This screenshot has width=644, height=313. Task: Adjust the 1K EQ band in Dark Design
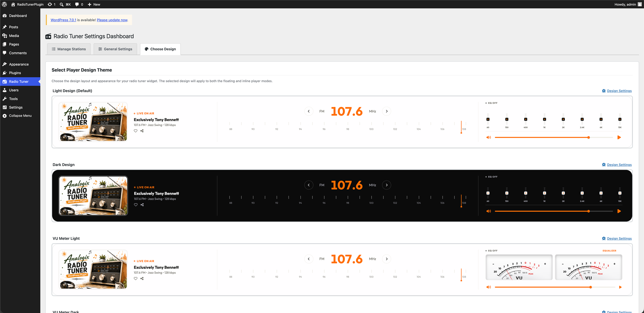545,193
